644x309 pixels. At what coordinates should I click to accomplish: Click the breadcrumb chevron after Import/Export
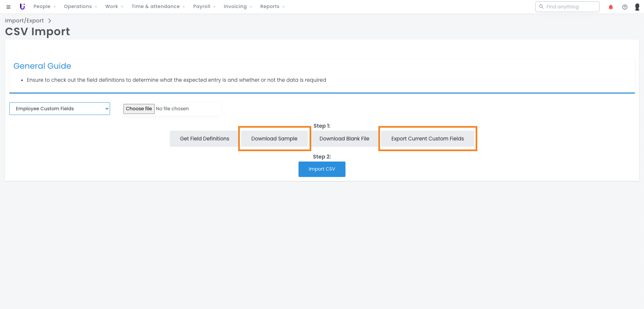(50, 21)
